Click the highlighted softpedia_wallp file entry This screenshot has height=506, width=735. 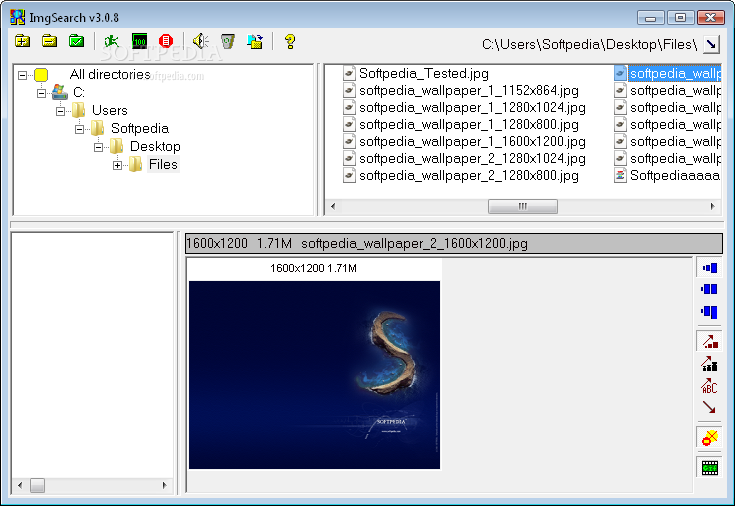[x=675, y=73]
